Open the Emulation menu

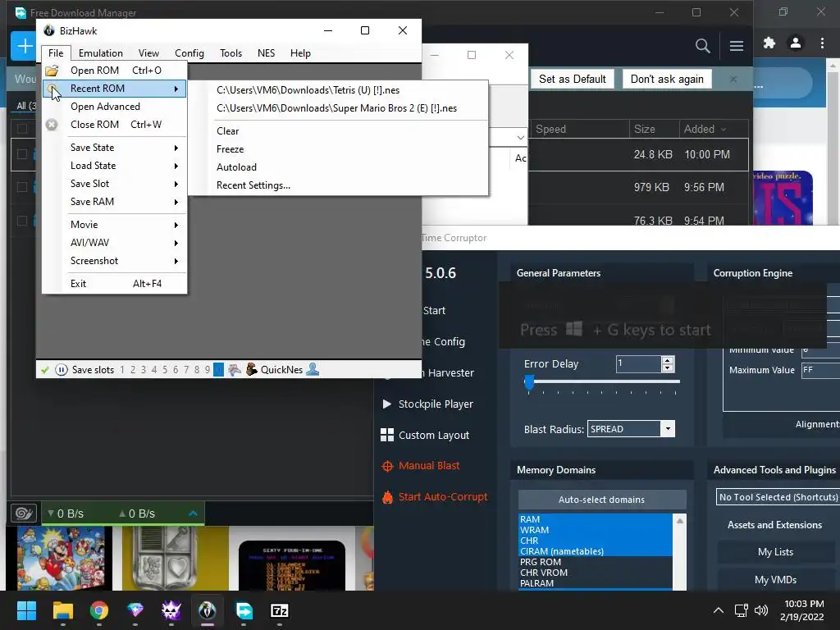(101, 53)
